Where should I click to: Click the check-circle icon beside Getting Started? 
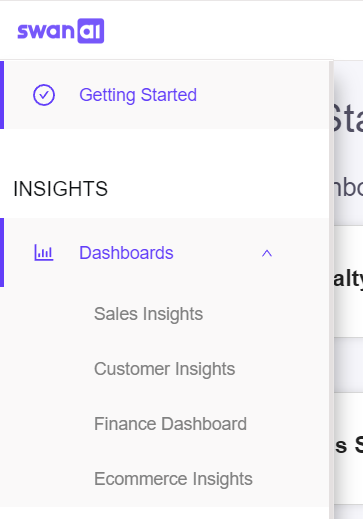point(44,95)
